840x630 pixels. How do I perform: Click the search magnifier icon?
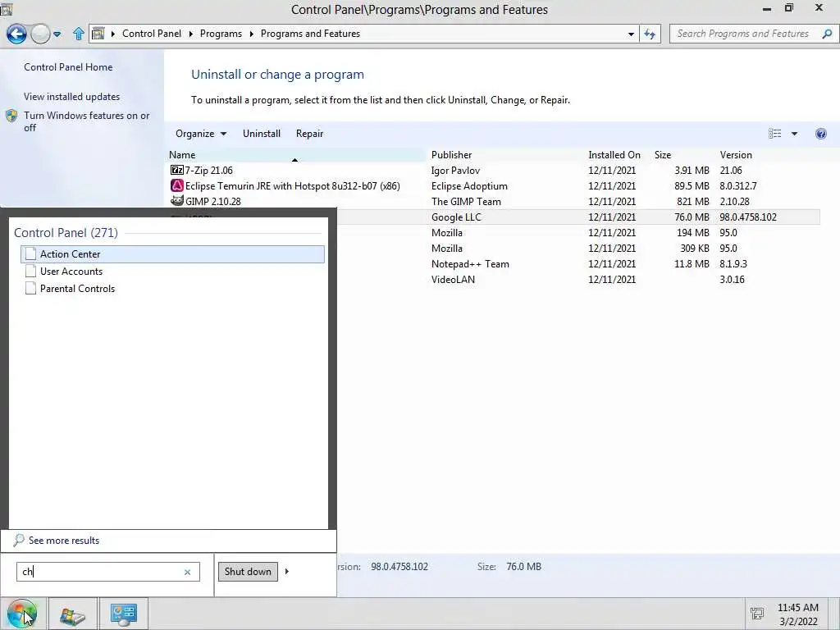tap(827, 33)
